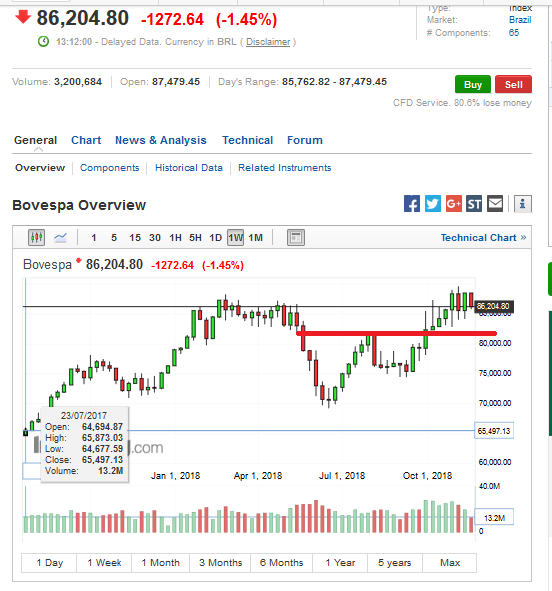Click the CFD Service 80.6% lose money text
Viewport: 552px width, 591px height.
coord(462,103)
